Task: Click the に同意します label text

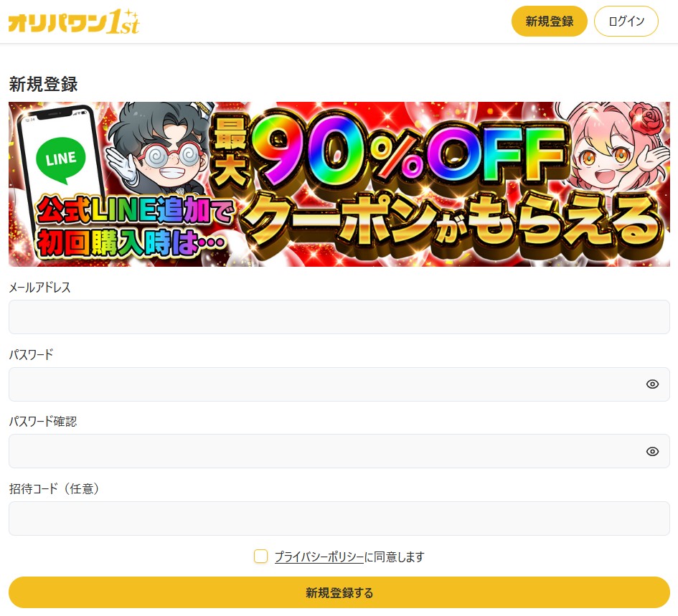Action: coord(395,556)
